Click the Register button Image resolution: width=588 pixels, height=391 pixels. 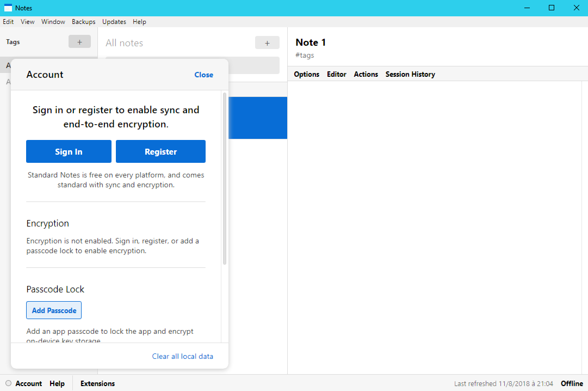point(160,151)
